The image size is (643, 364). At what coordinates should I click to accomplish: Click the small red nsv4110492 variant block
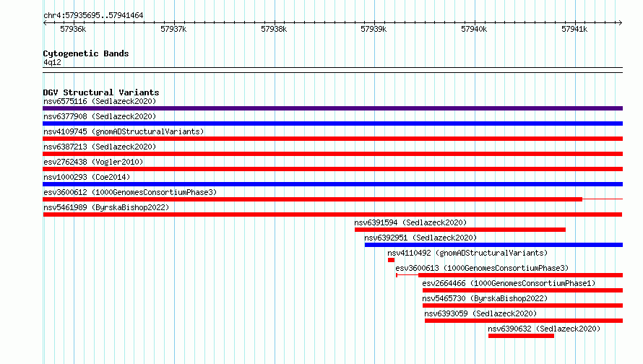pyautogui.click(x=391, y=260)
